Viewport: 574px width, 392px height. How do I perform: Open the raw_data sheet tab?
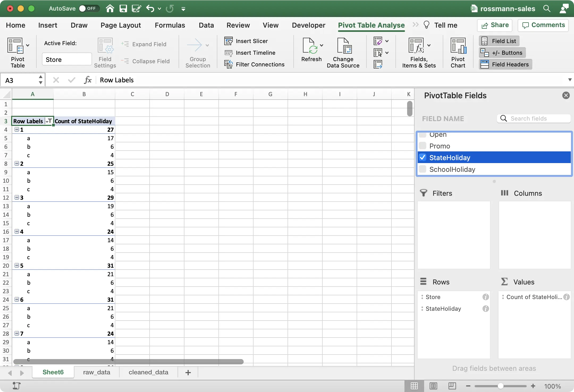click(96, 372)
